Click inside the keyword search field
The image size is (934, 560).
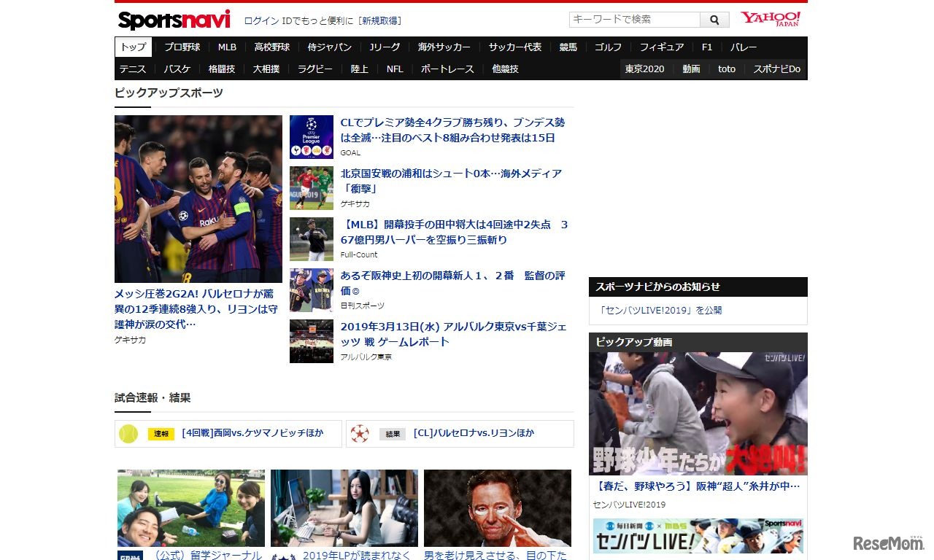(635, 20)
